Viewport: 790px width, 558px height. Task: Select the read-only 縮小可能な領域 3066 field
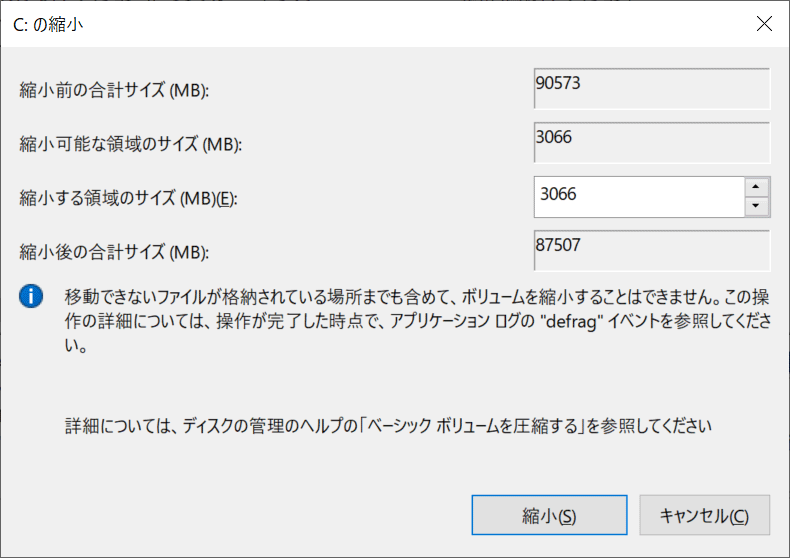point(652,142)
